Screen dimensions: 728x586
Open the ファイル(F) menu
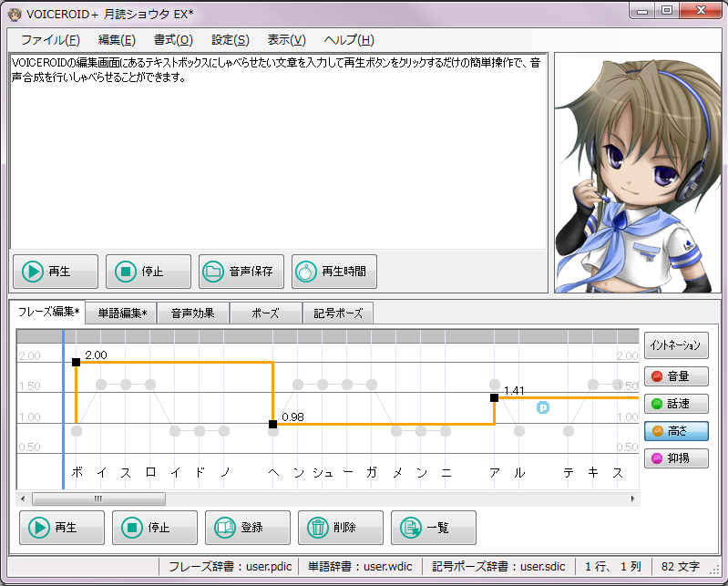tap(50, 40)
